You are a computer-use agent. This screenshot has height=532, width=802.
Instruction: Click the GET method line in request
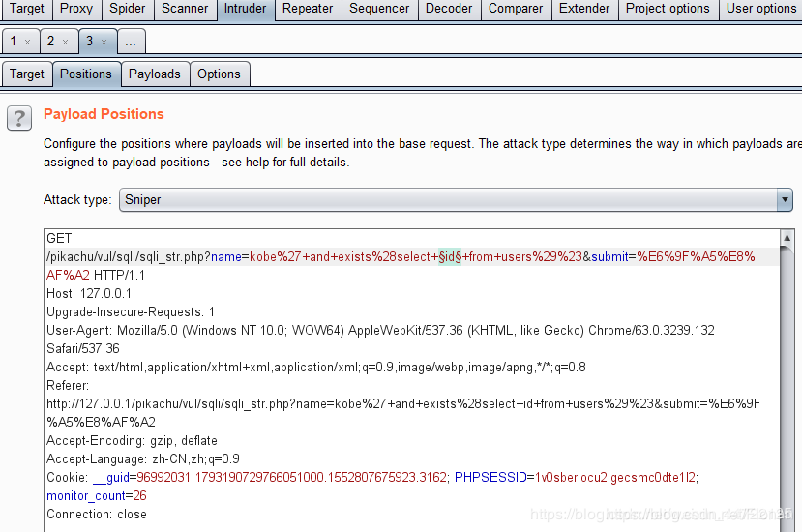tap(59, 238)
